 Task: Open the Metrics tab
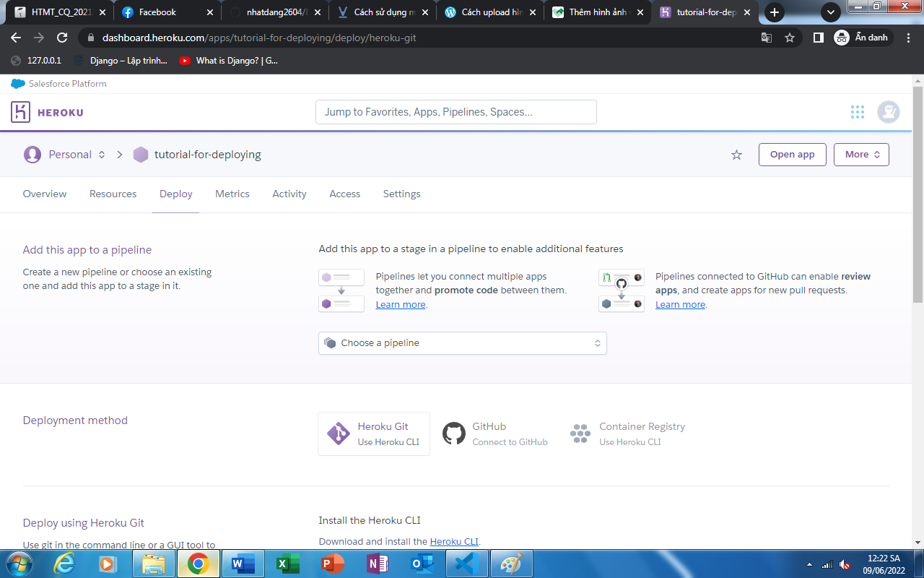point(232,194)
